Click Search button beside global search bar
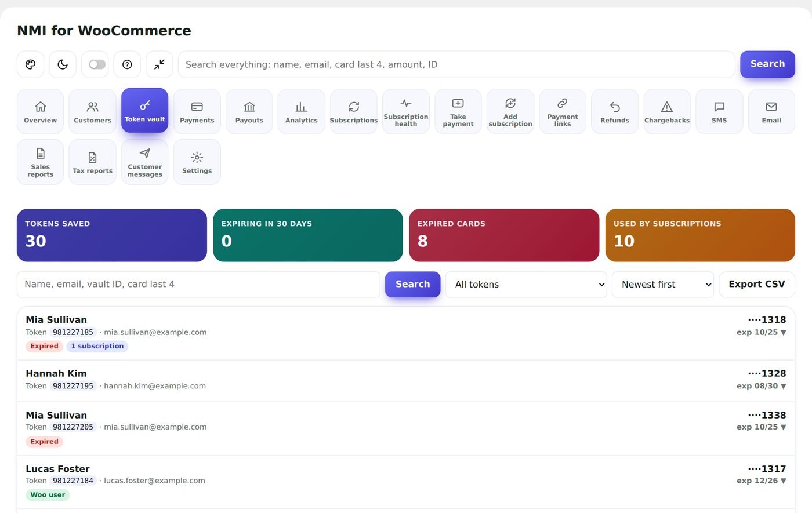Image resolution: width=812 pixels, height=513 pixels. click(x=767, y=64)
